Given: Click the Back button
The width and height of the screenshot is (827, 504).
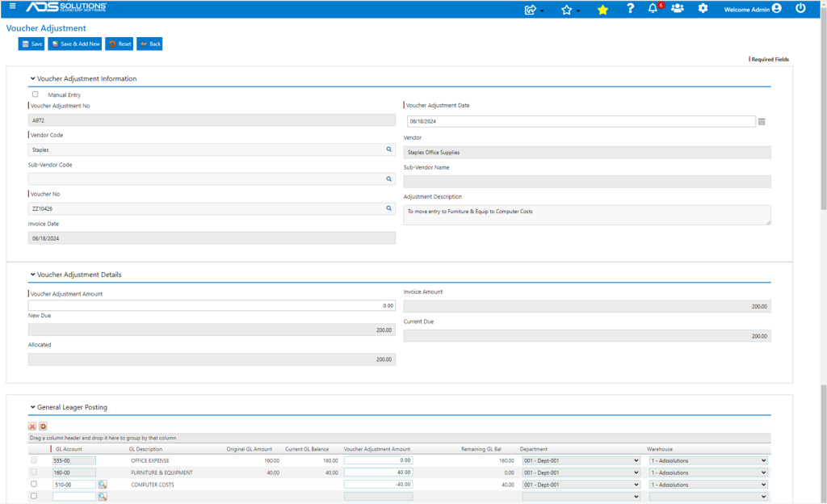Looking at the screenshot, I should [x=149, y=44].
